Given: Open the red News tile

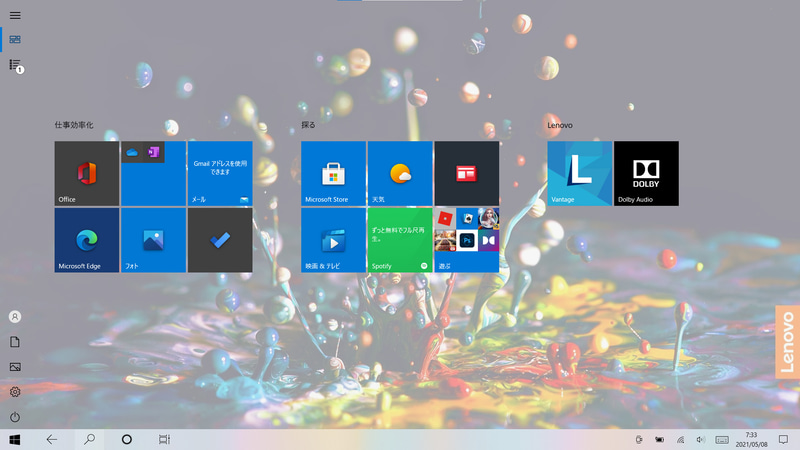Looking at the screenshot, I should (x=466, y=173).
